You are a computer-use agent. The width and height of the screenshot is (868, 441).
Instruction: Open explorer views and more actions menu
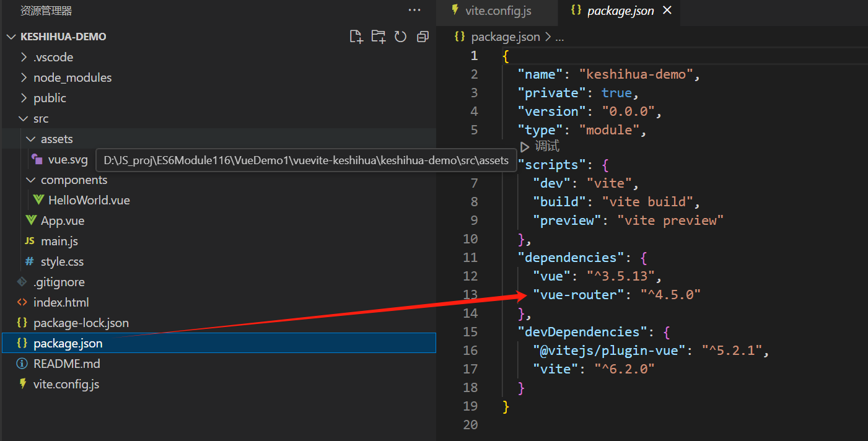coord(414,11)
